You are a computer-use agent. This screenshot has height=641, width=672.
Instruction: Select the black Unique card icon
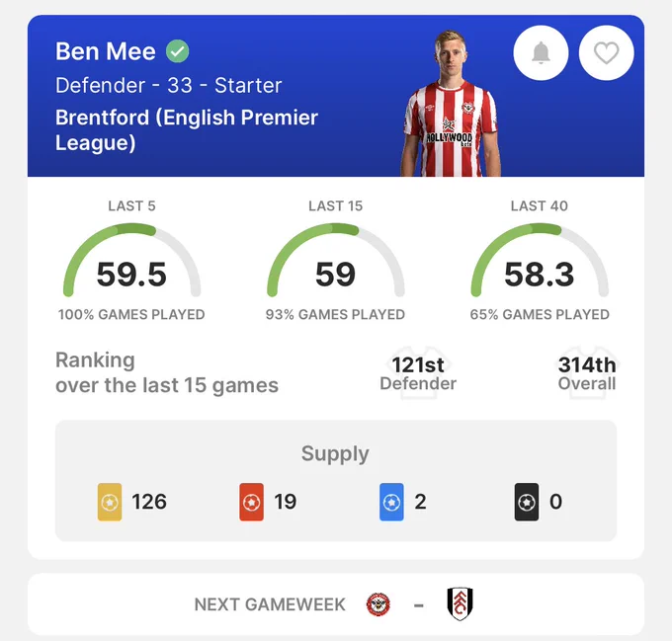tap(527, 502)
